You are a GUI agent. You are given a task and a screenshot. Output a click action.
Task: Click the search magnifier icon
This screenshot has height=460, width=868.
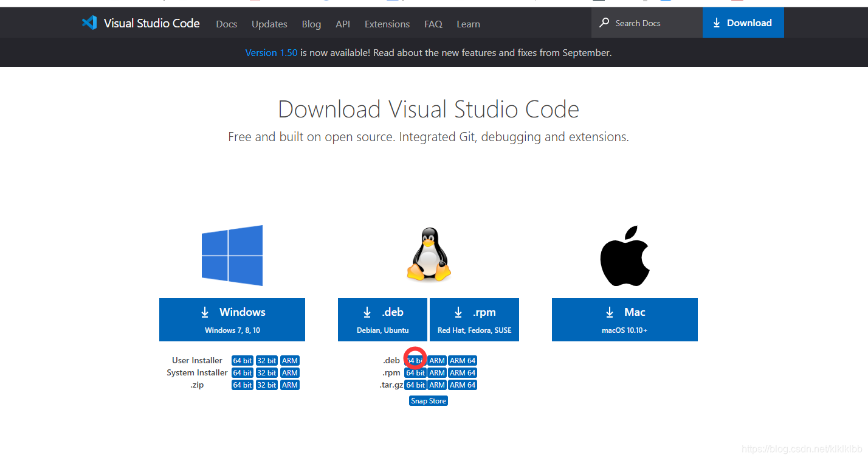pyautogui.click(x=604, y=23)
